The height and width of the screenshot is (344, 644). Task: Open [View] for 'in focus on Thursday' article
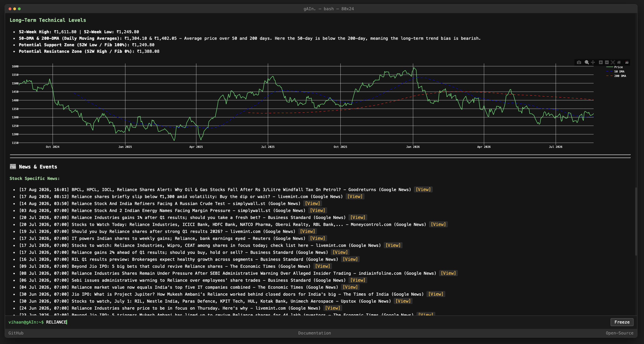332,308
